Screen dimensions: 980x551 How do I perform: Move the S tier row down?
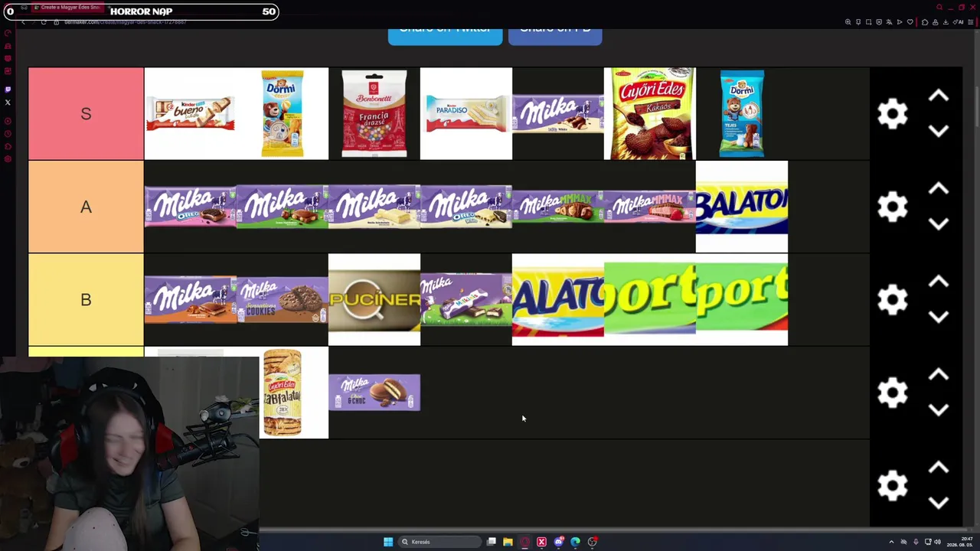point(939,131)
